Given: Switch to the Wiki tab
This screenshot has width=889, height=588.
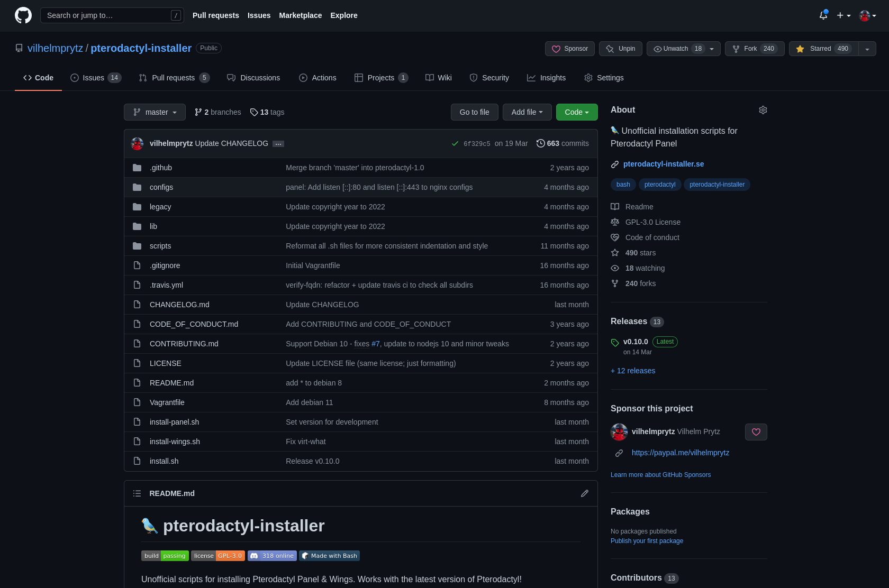Looking at the screenshot, I should [x=439, y=78].
